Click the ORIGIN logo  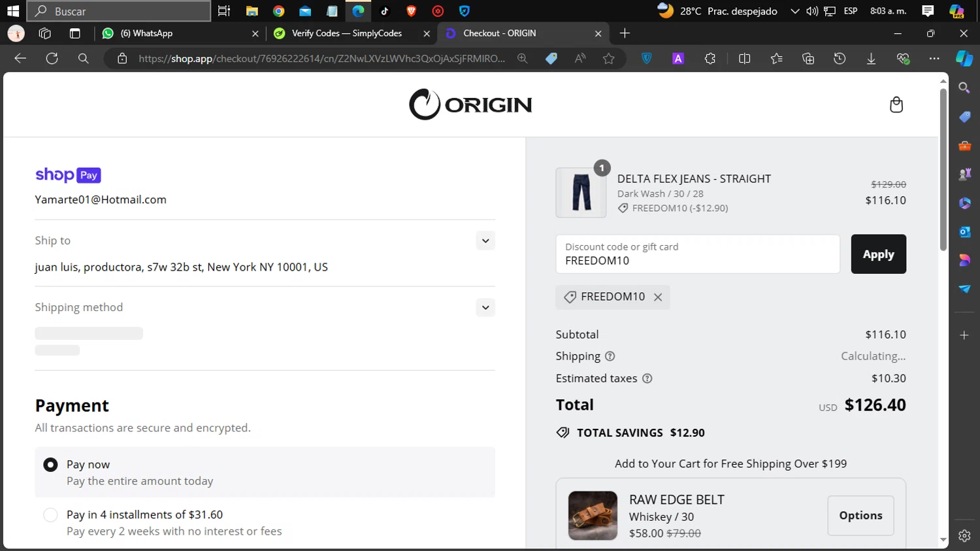[470, 105]
